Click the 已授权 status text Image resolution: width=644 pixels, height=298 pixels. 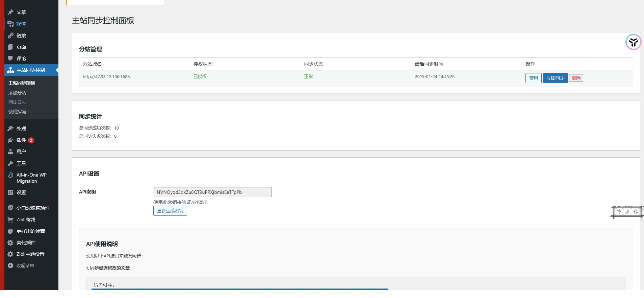(x=200, y=77)
